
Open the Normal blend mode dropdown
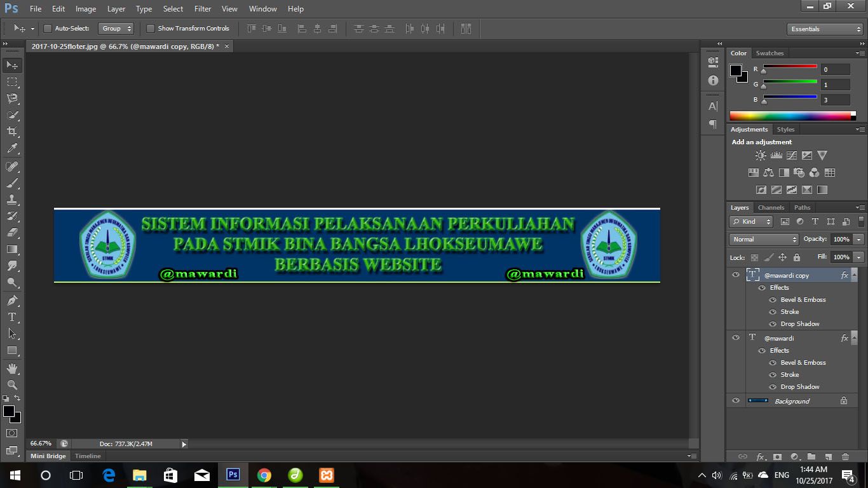click(x=764, y=240)
